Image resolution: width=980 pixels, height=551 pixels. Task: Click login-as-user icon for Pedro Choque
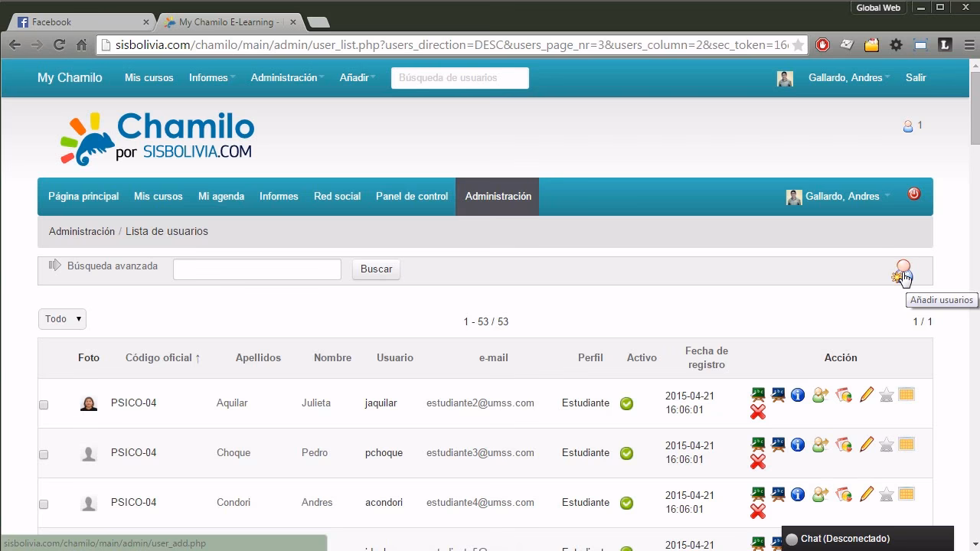(x=821, y=445)
